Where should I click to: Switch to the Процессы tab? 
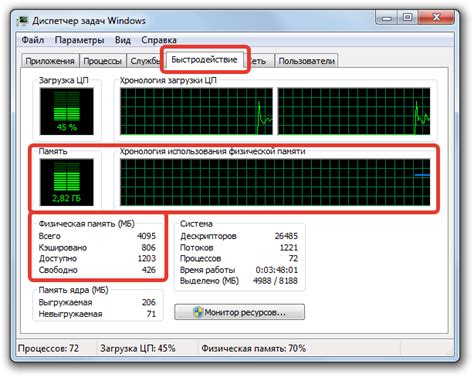tap(102, 61)
